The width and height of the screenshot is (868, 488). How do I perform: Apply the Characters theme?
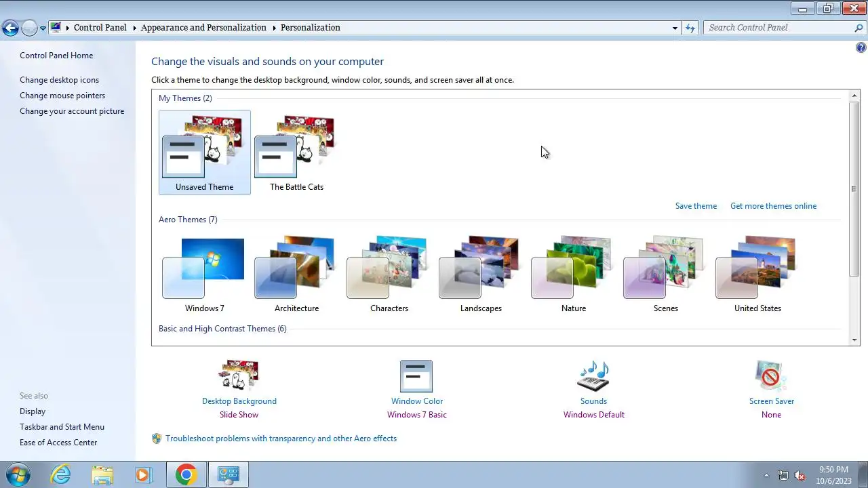click(x=389, y=274)
